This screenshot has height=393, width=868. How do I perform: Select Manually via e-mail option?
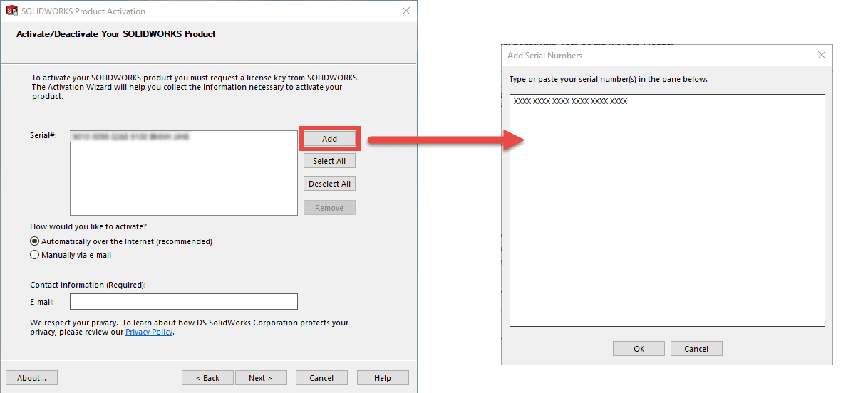[x=71, y=255]
